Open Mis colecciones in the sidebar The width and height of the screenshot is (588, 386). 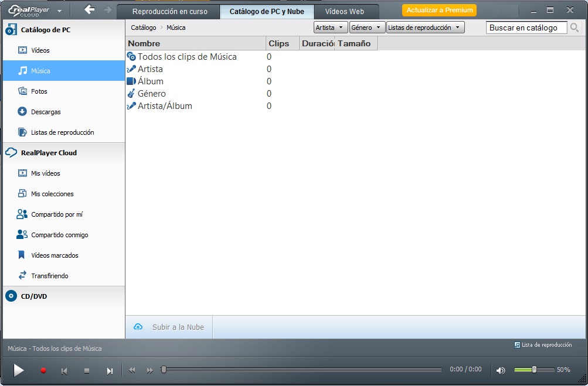64,194
